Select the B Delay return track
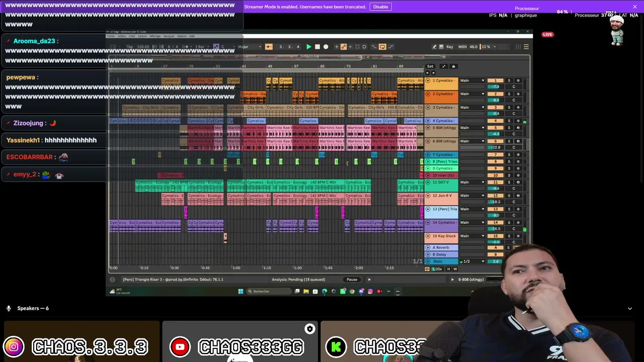This screenshot has height=362, width=644. [441, 254]
